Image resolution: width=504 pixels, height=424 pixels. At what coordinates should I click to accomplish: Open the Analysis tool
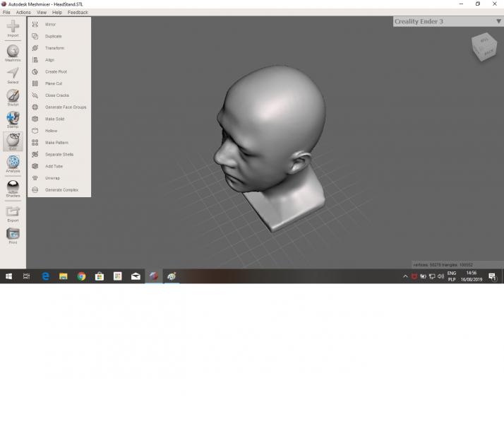(x=13, y=163)
